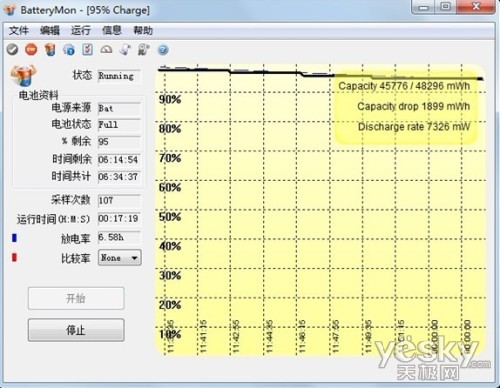Open the system info gear icon
This screenshot has width=500, height=388.
point(69,50)
